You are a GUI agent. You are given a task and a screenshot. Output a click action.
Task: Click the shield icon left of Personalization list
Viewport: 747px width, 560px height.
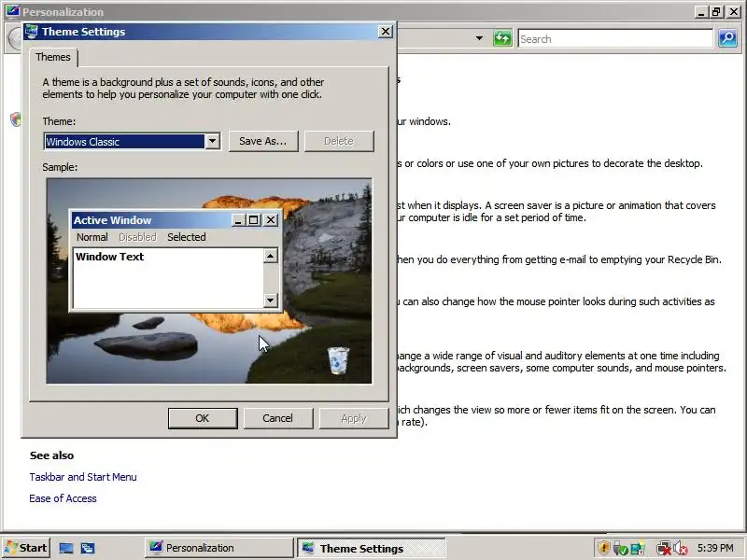(x=16, y=119)
